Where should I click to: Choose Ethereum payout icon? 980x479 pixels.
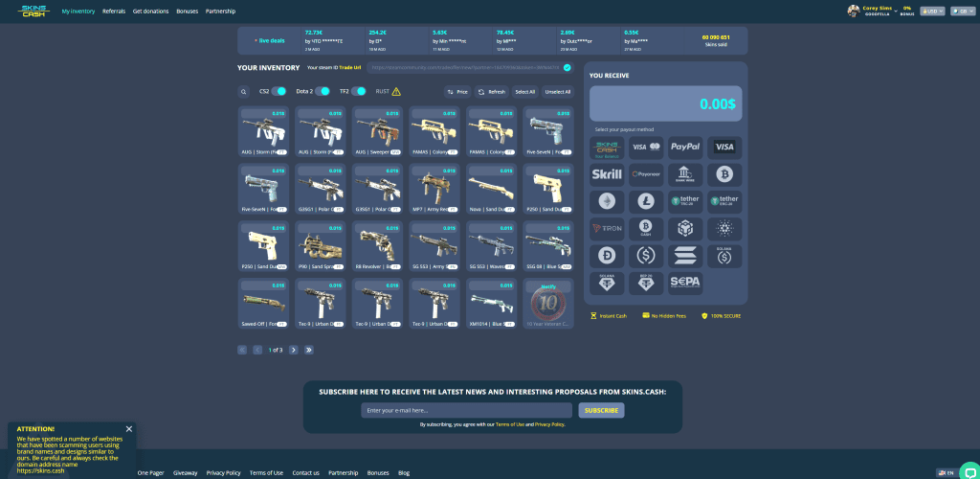[607, 201]
